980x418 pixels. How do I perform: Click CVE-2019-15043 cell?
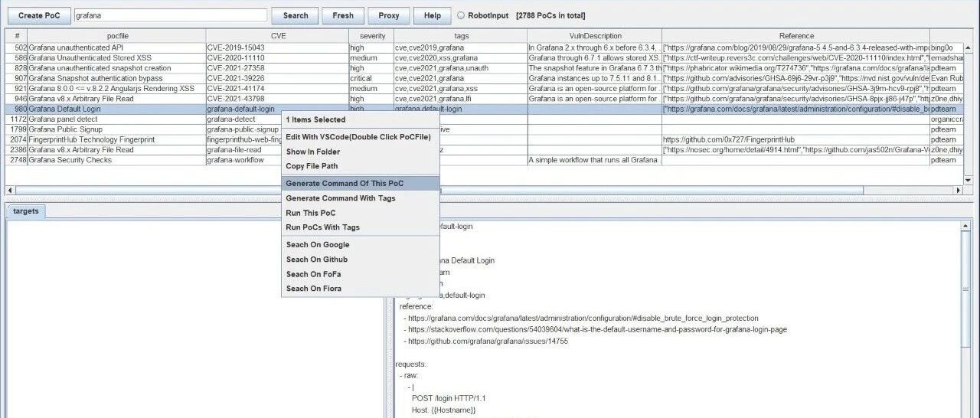[x=278, y=47]
